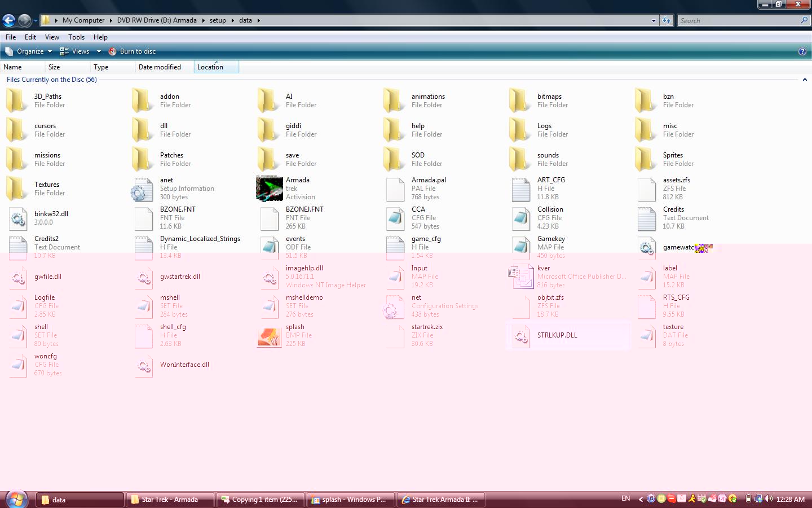
Task: Open the Armada application icon
Action: (x=270, y=189)
